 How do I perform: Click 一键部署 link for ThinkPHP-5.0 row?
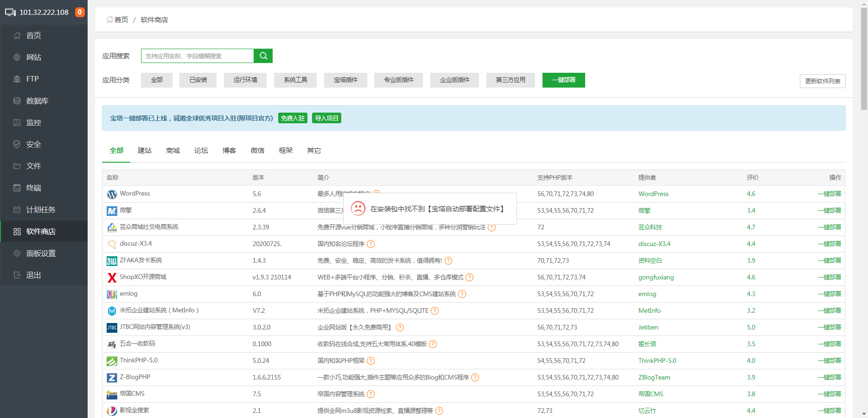point(829,361)
